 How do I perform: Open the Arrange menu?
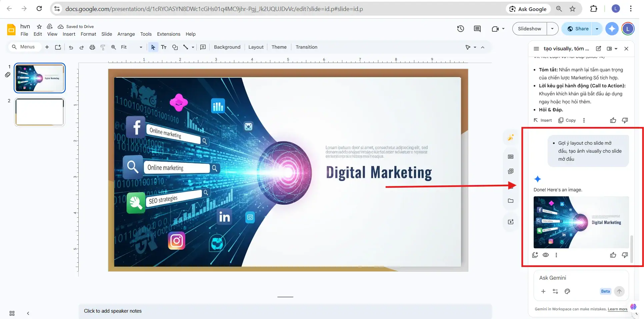click(126, 34)
